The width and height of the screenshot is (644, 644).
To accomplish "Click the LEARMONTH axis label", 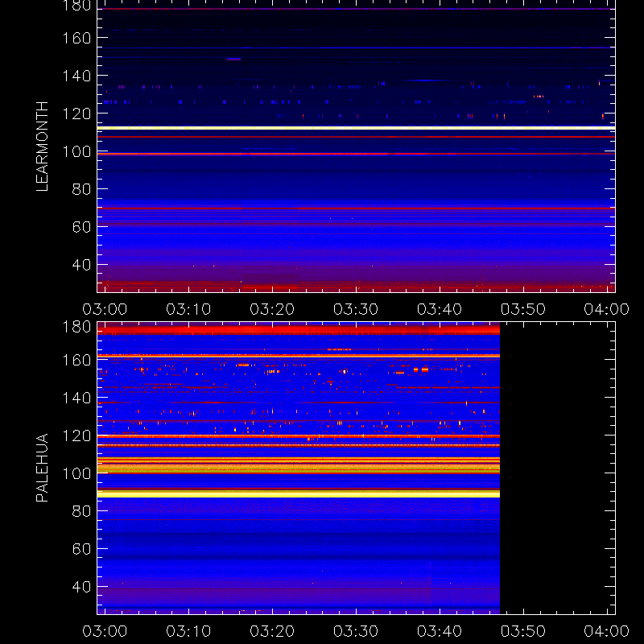I will click(x=42, y=147).
